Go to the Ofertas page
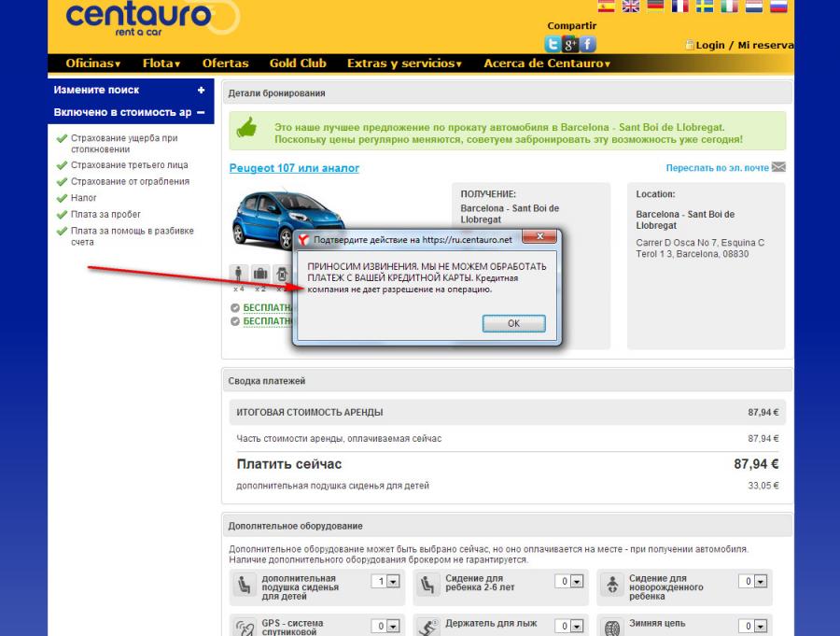840x636 pixels. [226, 64]
